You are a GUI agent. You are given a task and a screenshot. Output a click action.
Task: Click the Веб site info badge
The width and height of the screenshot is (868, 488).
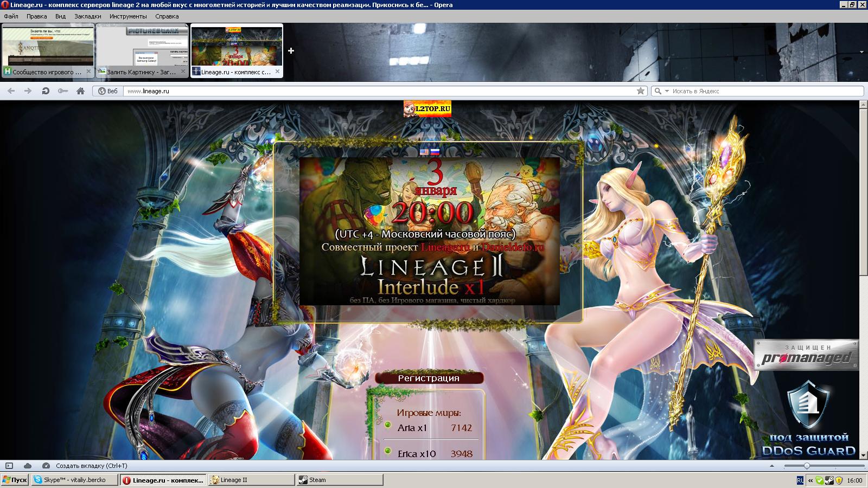click(108, 91)
